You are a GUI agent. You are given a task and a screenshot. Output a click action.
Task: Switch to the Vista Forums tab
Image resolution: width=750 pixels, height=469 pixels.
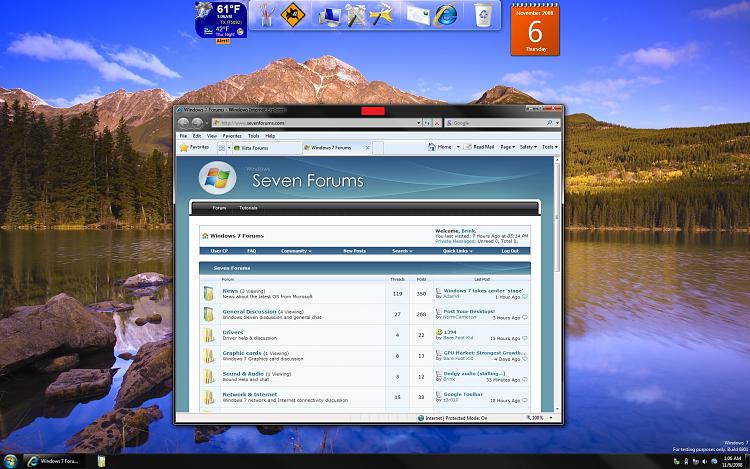point(266,148)
